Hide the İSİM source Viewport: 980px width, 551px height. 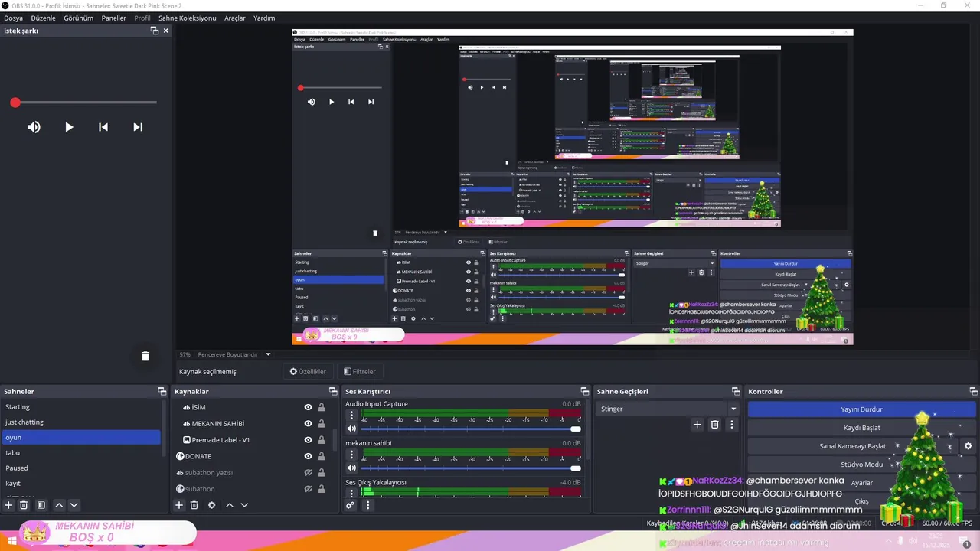tap(308, 408)
